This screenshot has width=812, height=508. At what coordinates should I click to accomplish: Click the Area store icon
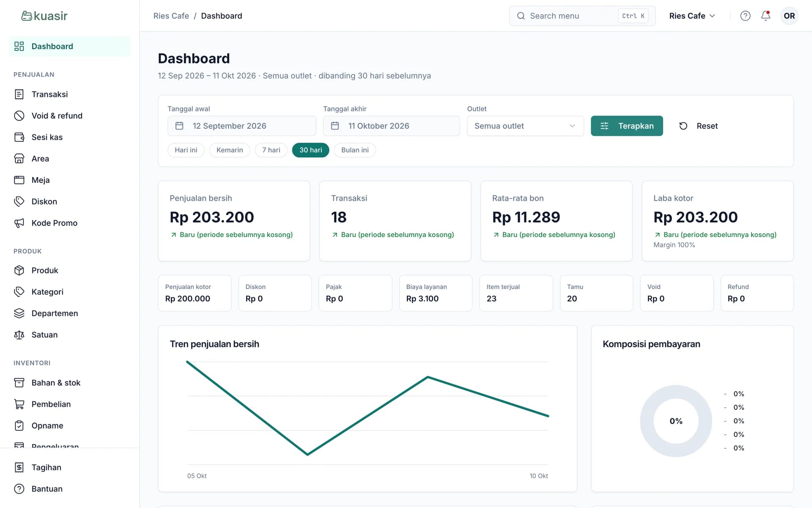coord(19,158)
